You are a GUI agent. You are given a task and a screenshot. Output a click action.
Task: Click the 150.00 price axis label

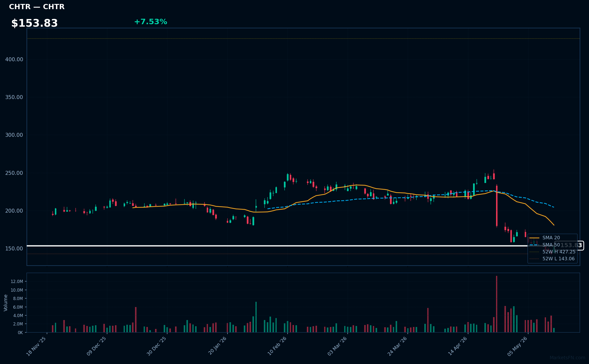tap(14, 248)
